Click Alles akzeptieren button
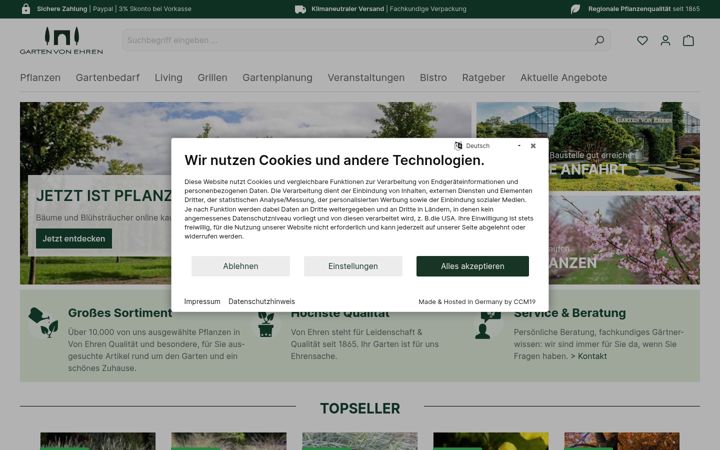Screen dimensions: 720x450 (x=472, y=266)
